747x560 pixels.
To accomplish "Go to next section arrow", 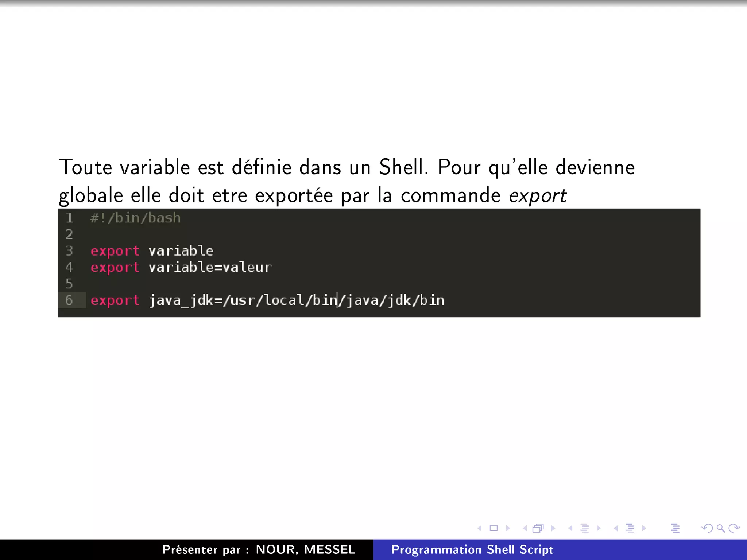I will [x=644, y=528].
